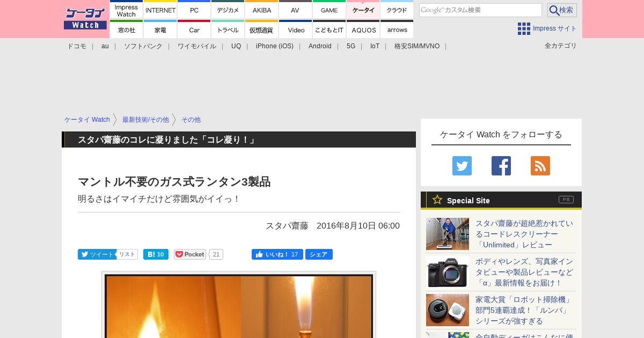The height and width of the screenshot is (338, 644).
Task: Click the Google custom search field
Action: coord(480,10)
